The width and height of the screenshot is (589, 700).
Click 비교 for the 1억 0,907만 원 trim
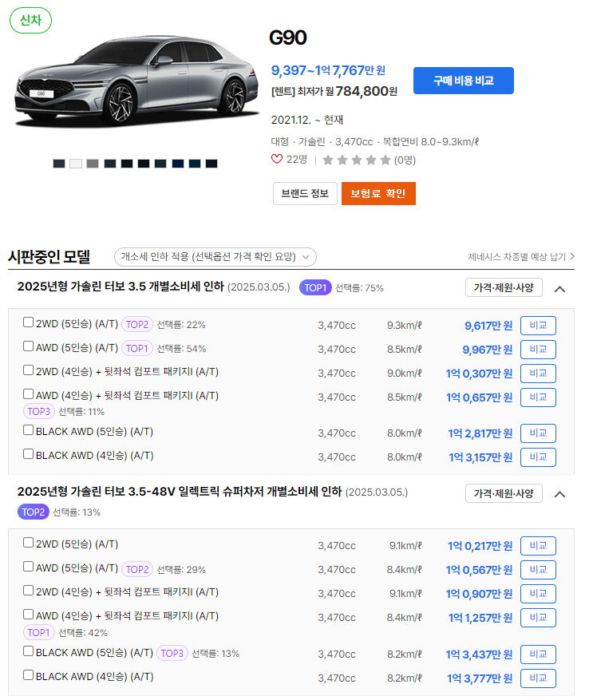coord(538,594)
